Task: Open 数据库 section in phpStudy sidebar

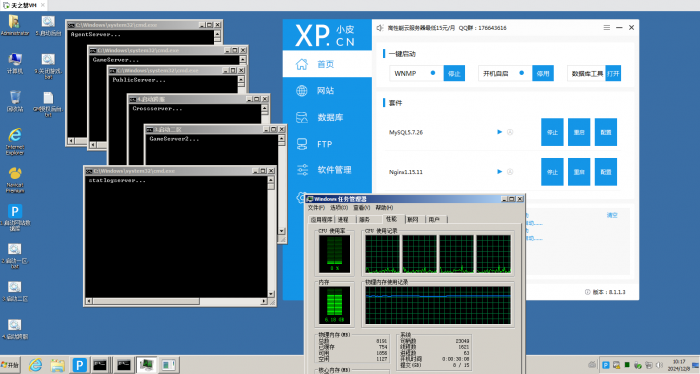Action: [327, 117]
